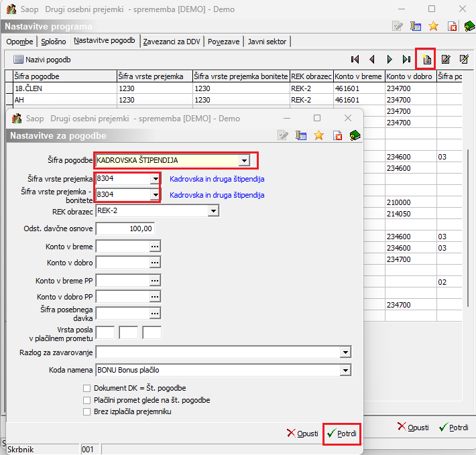476x455 pixels.
Task: Open the Šifra vrste prejemka - bonitete dropdown
Action: pos(156,194)
